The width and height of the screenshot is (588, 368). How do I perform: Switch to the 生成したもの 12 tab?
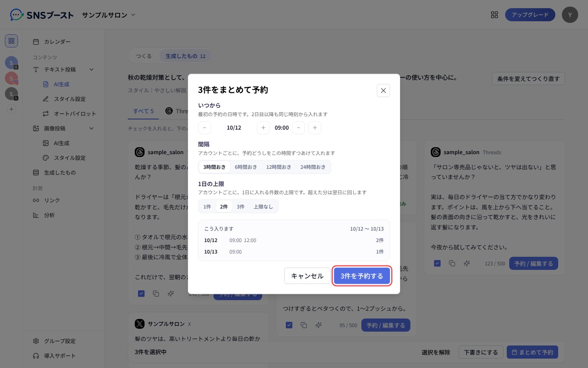pos(185,56)
